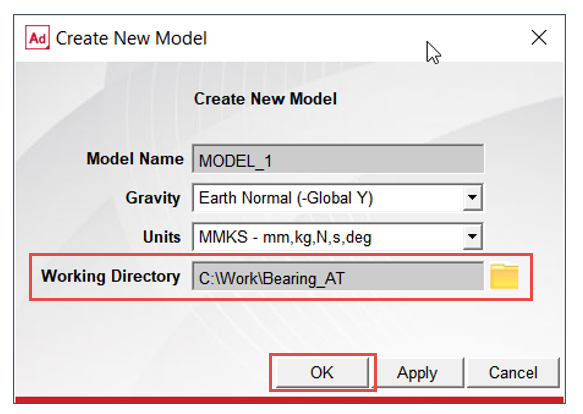583x414 pixels.
Task: Close the Create New Model dialog with X
Action: click(539, 38)
